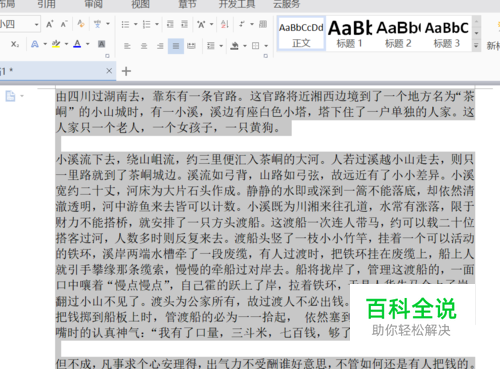
Task: Click in paragraph starting 小溪流下去
Action: (x=265, y=246)
